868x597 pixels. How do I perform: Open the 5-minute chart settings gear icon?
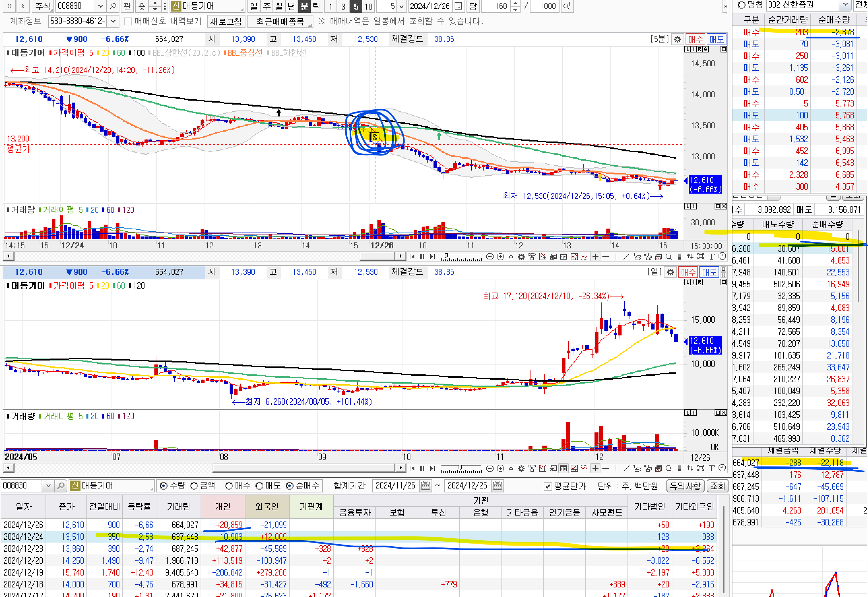(677, 39)
